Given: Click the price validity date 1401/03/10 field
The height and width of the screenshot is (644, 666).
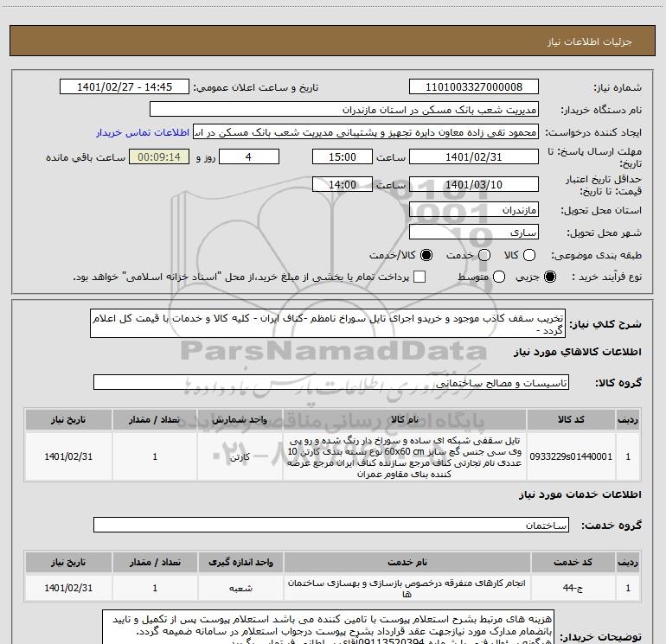Looking at the screenshot, I should point(474,185).
